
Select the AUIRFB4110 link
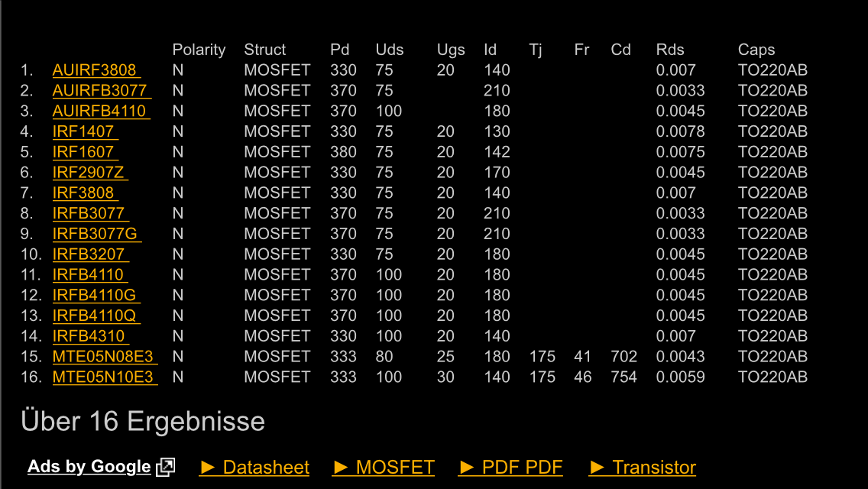click(99, 112)
